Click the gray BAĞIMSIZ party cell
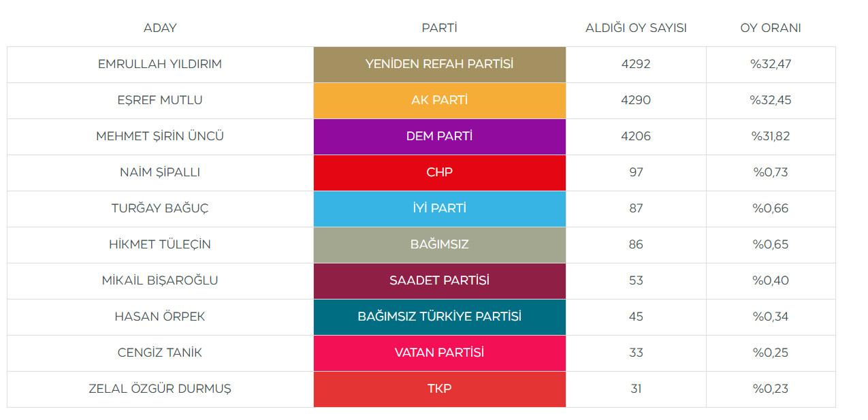Screen dimensions: 868x420 pyautogui.click(x=439, y=244)
